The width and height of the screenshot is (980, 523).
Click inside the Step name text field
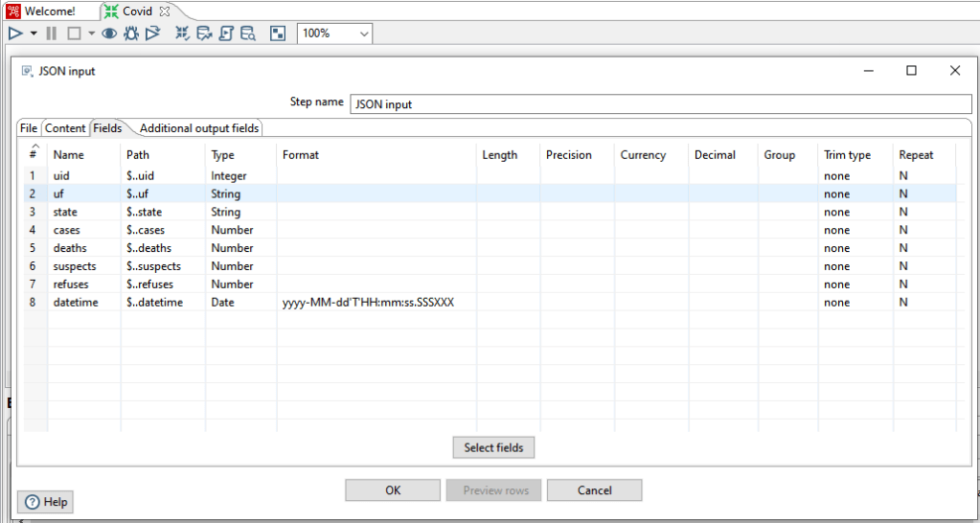click(655, 104)
